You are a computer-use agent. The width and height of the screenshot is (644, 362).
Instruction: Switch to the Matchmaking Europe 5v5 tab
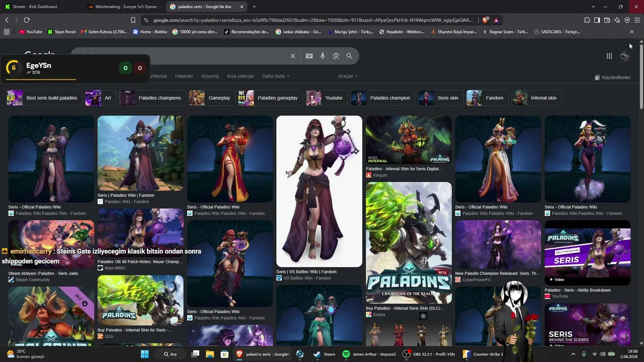pos(123,7)
